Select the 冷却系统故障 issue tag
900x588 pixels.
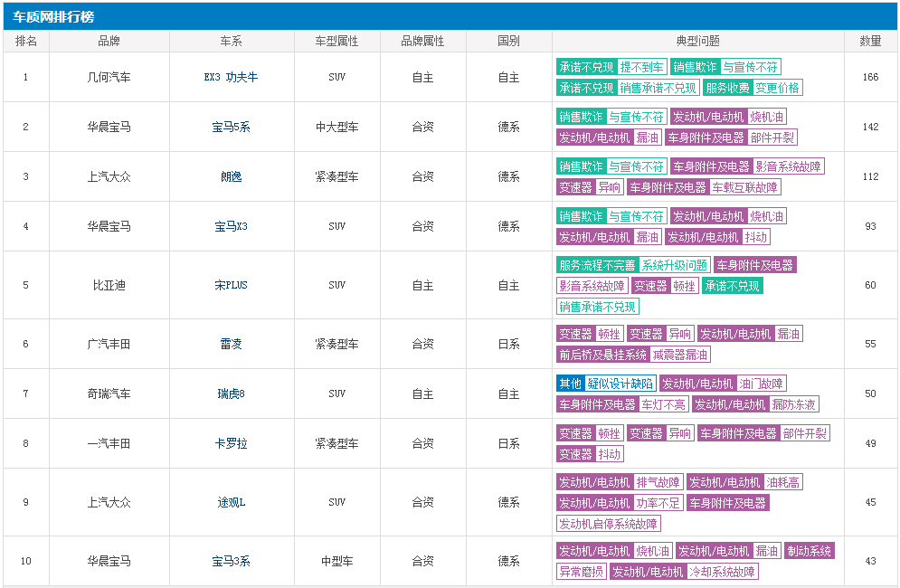[722, 572]
